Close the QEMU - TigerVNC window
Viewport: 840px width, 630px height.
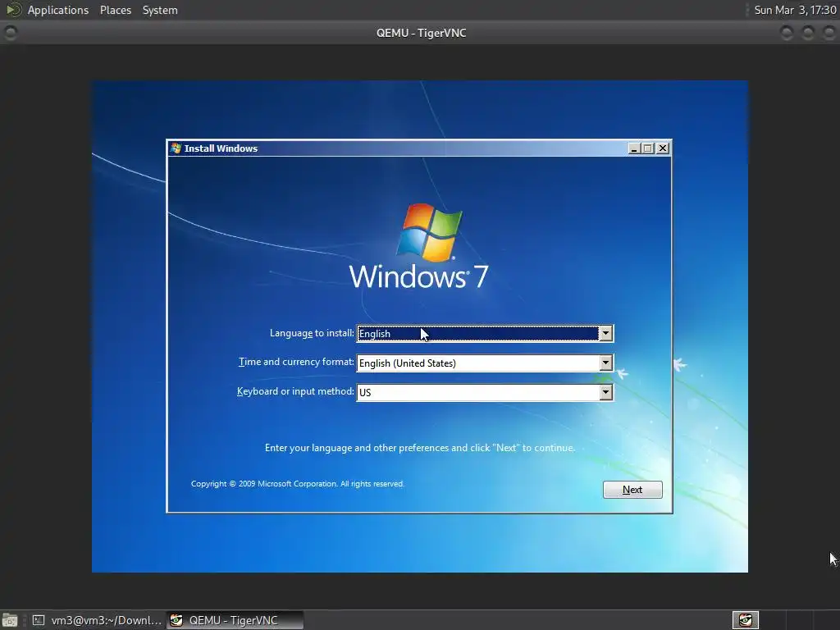(x=829, y=33)
